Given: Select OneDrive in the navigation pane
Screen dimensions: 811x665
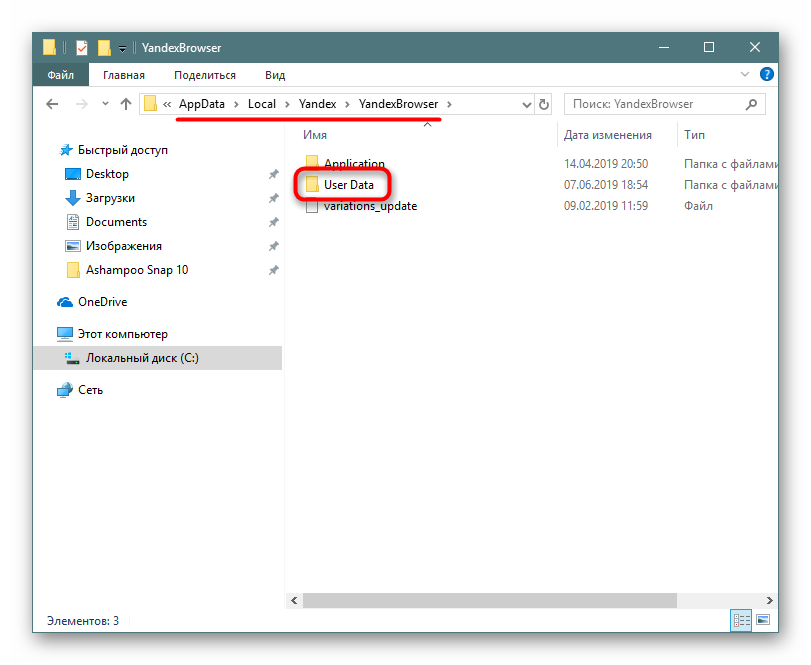Looking at the screenshot, I should (102, 302).
